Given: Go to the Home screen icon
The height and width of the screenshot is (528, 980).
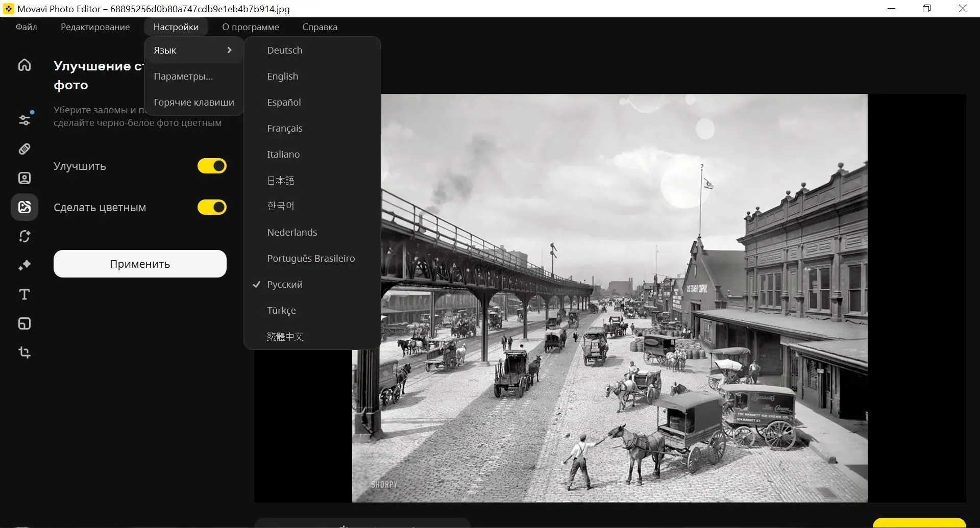Looking at the screenshot, I should pos(24,65).
